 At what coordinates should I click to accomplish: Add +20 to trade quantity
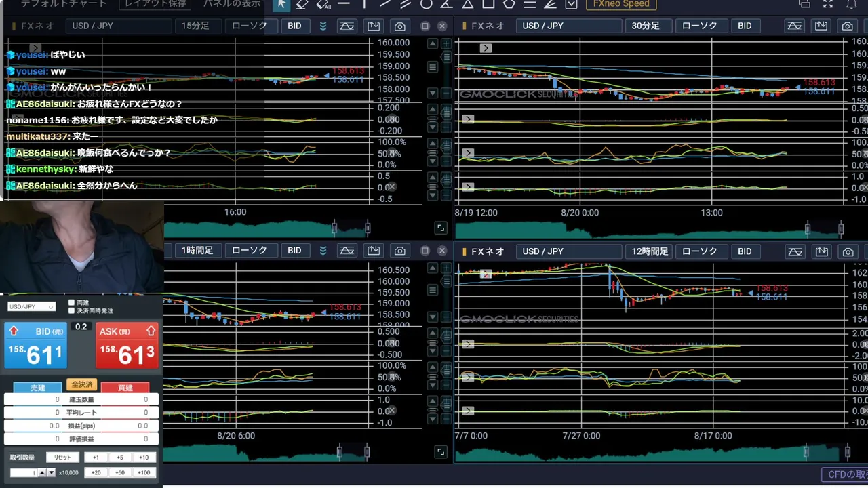coord(96,472)
